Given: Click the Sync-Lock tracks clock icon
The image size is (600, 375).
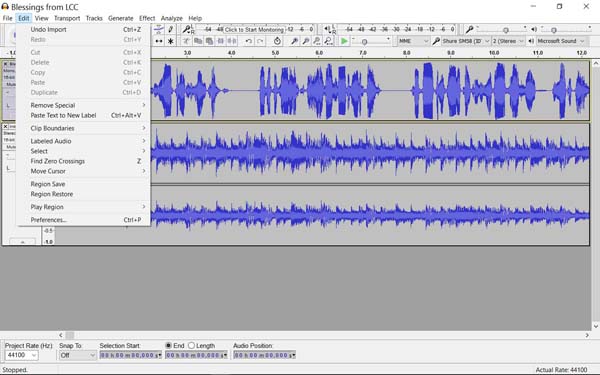Looking at the screenshot, I should [x=277, y=41].
